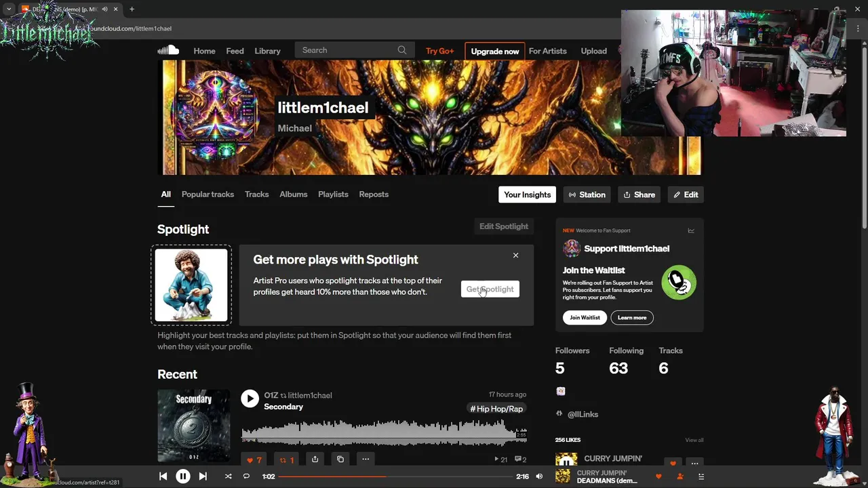Open the Following count
The height and width of the screenshot is (488, 868).
coord(626,361)
